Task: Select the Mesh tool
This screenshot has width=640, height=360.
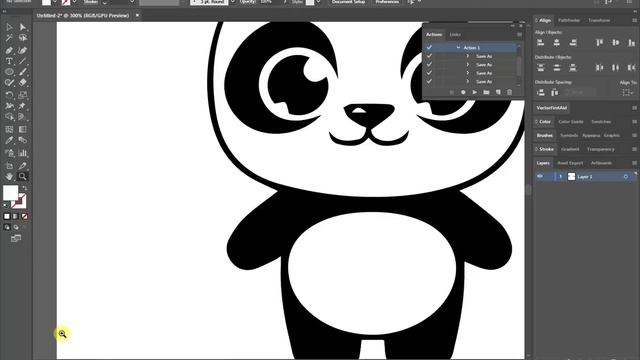Action: point(9,129)
